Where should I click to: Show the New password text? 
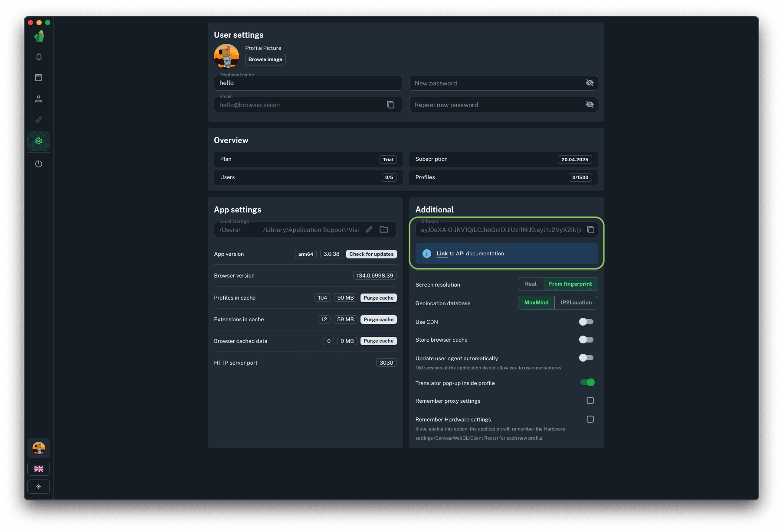pos(590,83)
